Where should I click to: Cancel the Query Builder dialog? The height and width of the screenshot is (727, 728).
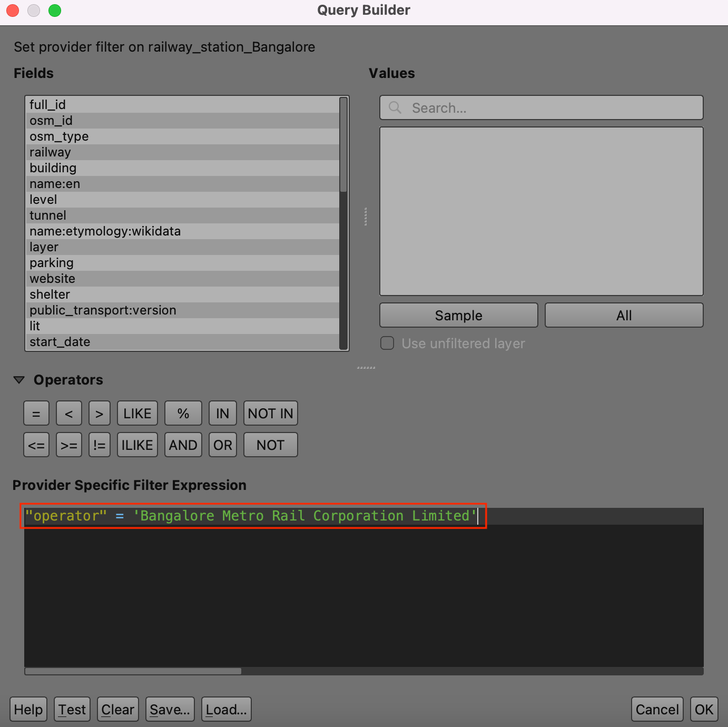tap(657, 709)
